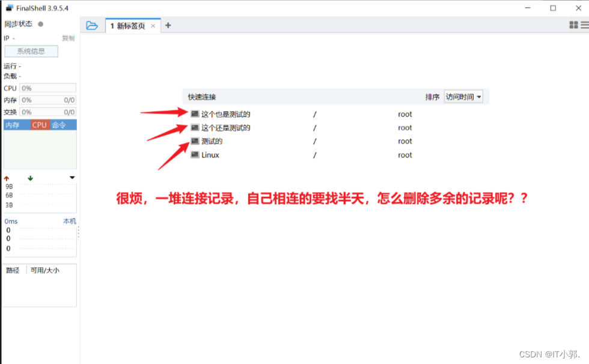Screen dimensions: 589x364
Task: Close the 新标签页 tab
Action: 153,26
